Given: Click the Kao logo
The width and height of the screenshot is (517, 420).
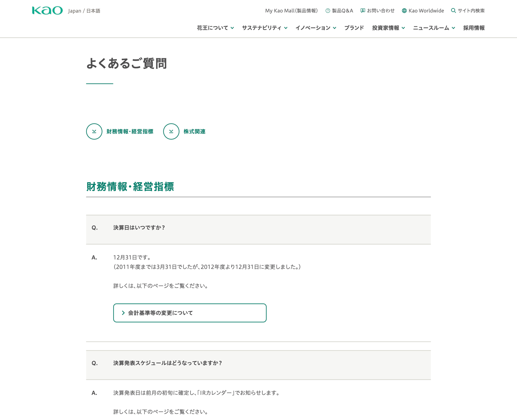Looking at the screenshot, I should [47, 10].
